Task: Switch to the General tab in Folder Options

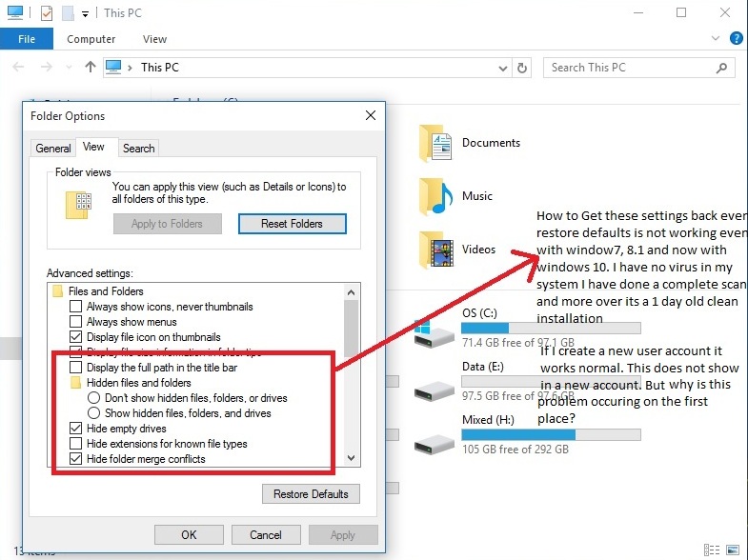Action: [x=53, y=149]
